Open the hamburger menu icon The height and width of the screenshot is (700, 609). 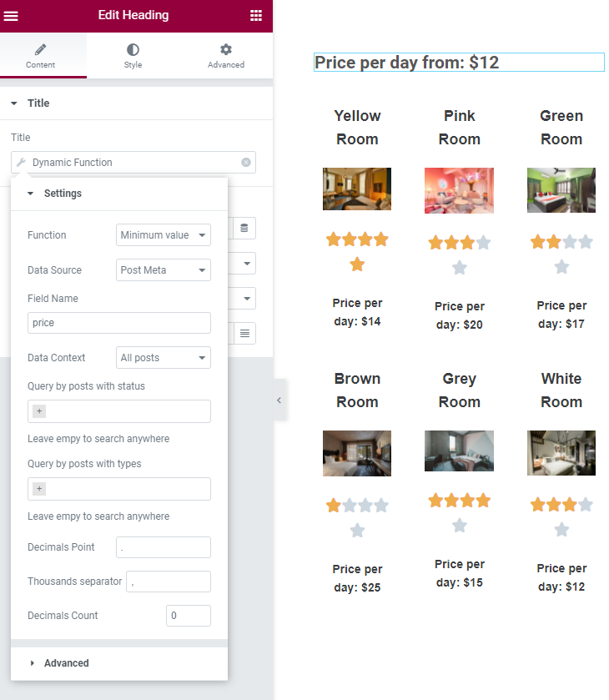pyautogui.click(x=11, y=16)
